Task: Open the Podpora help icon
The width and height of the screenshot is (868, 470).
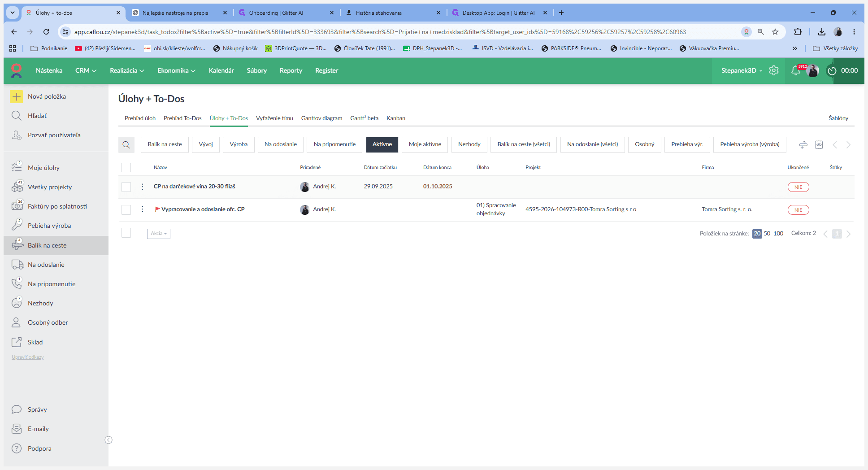Action: point(17,448)
